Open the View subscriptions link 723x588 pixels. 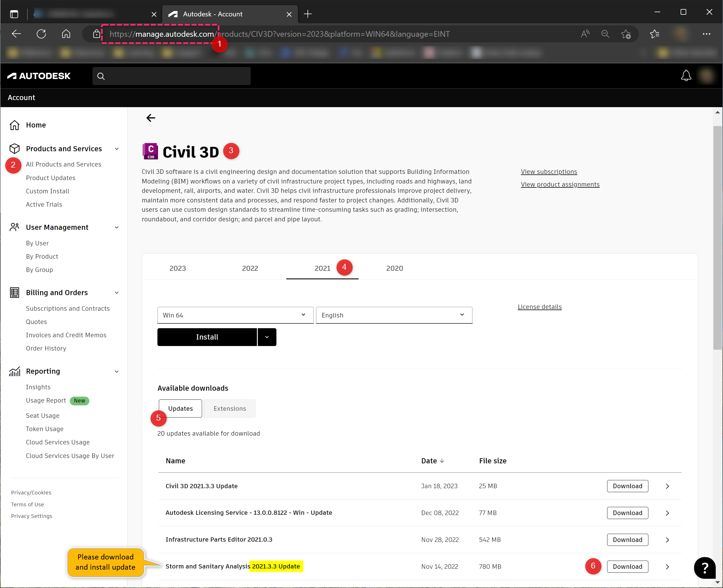(x=549, y=172)
